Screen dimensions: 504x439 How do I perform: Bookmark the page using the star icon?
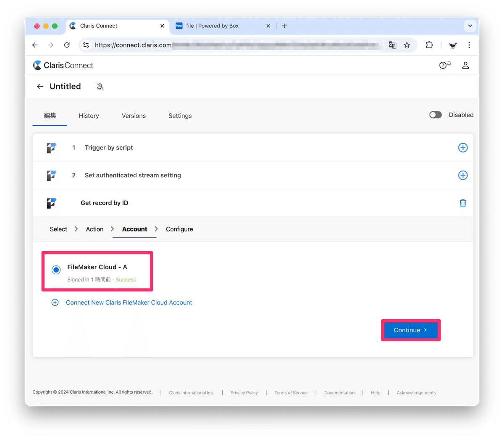pos(407,45)
